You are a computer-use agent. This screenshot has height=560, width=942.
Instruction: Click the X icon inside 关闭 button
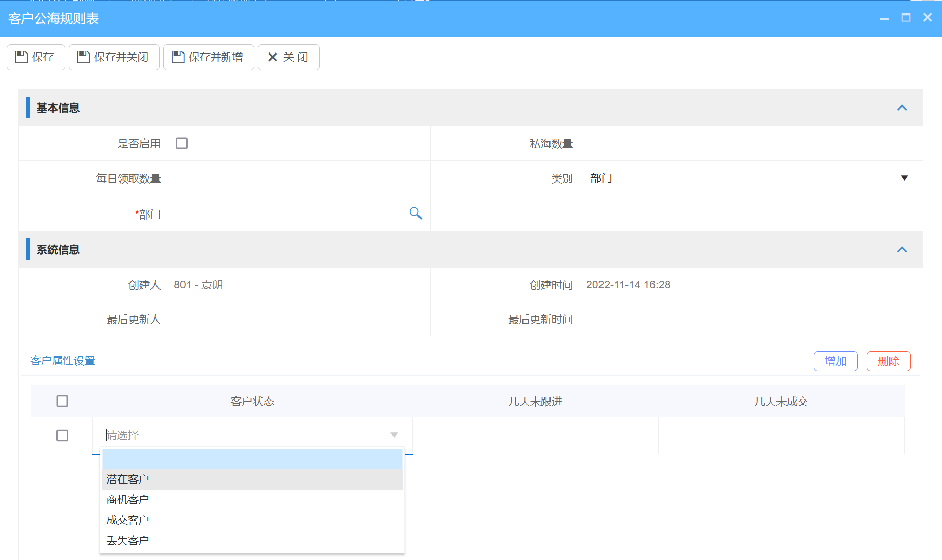coord(273,57)
